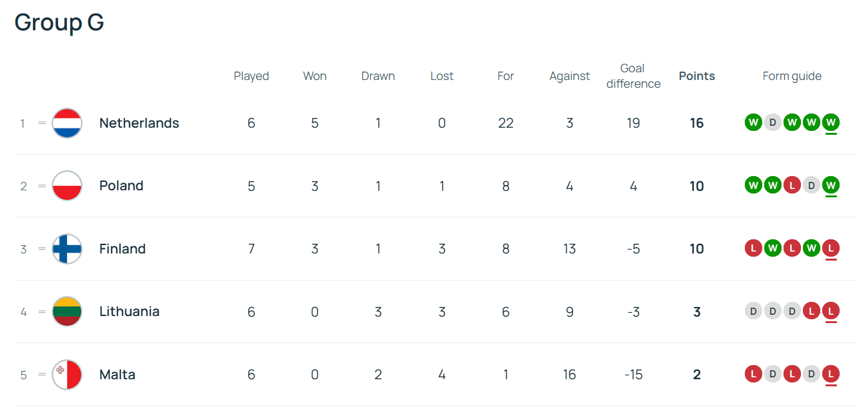Image resolution: width=868 pixels, height=416 pixels.
Task: Click Netherlands' latest underlined win badge
Action: click(x=831, y=122)
